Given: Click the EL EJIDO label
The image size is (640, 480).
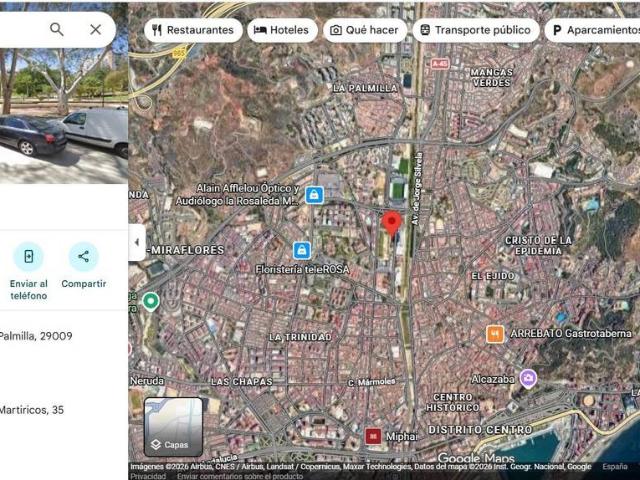Looking at the screenshot, I should [493, 276].
